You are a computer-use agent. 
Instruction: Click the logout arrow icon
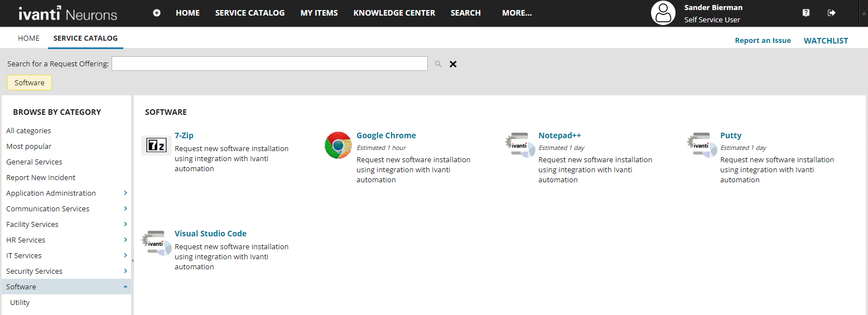coord(832,13)
